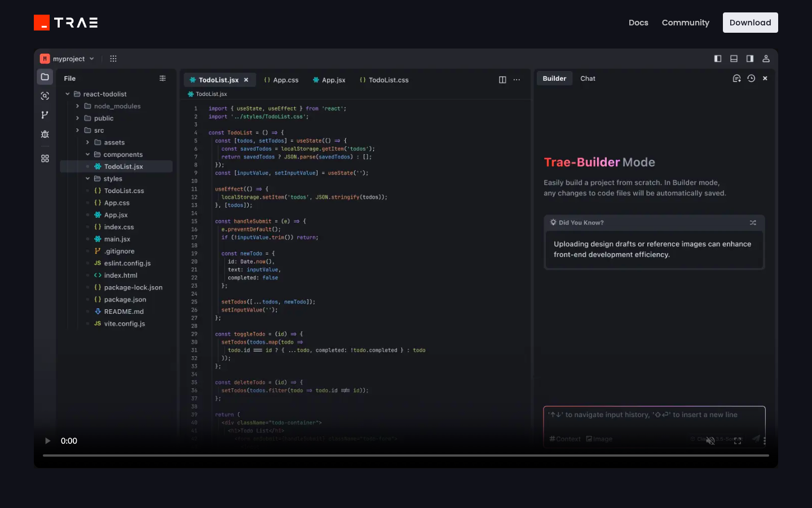Collapse the react-todolist root folder
This screenshot has height=508, width=812.
click(68, 94)
